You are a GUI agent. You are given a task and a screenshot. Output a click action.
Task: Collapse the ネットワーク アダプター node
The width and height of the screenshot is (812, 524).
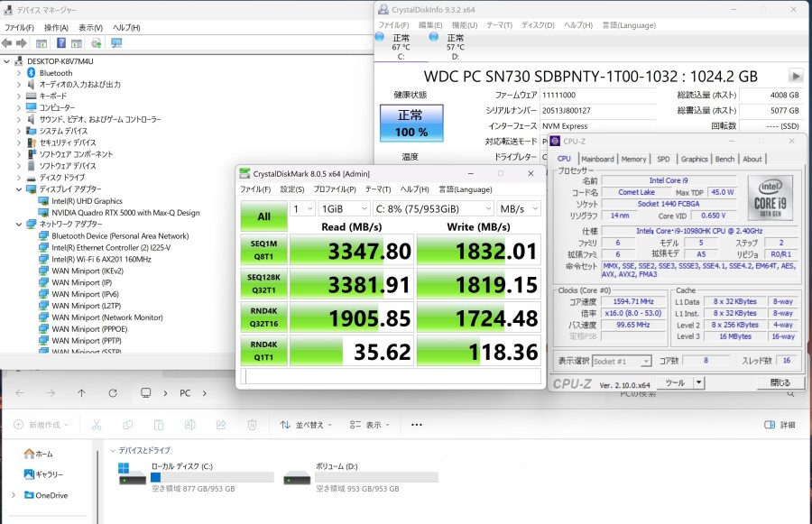click(19, 225)
